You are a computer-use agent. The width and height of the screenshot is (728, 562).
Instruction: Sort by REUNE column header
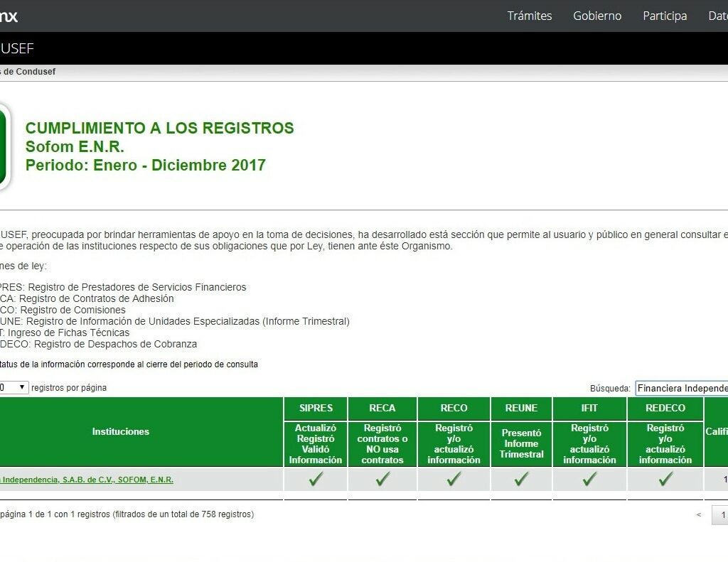[x=521, y=408]
